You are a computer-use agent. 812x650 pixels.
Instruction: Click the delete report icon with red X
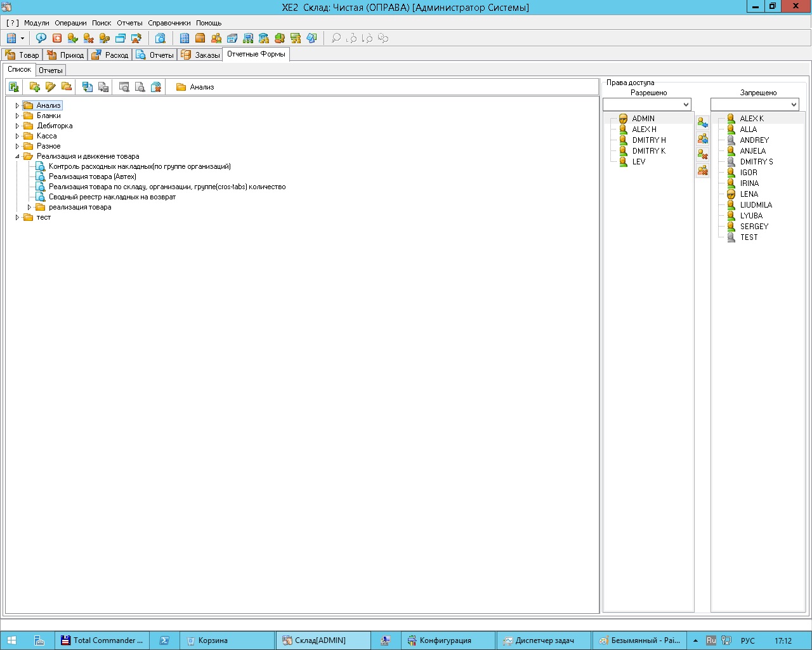point(156,87)
